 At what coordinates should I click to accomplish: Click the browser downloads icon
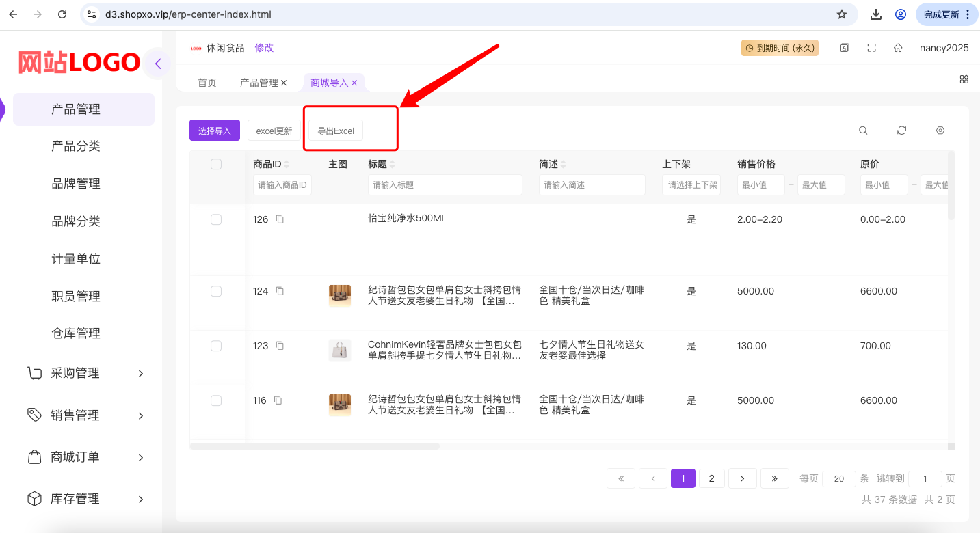click(x=875, y=14)
